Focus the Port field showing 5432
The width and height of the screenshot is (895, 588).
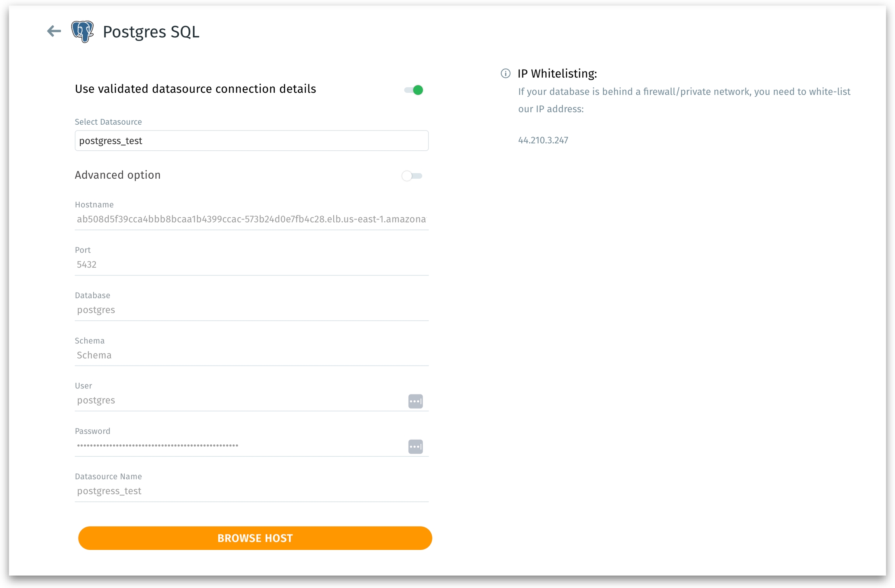click(251, 264)
